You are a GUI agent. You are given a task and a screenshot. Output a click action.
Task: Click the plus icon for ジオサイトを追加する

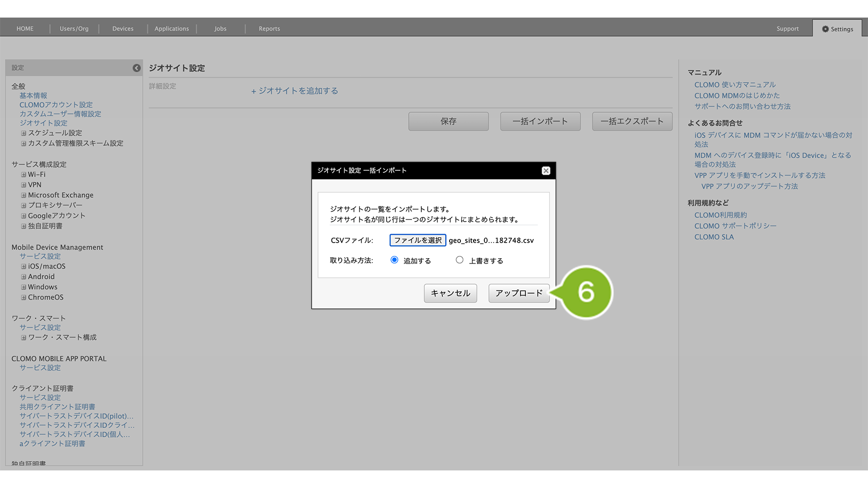253,91
